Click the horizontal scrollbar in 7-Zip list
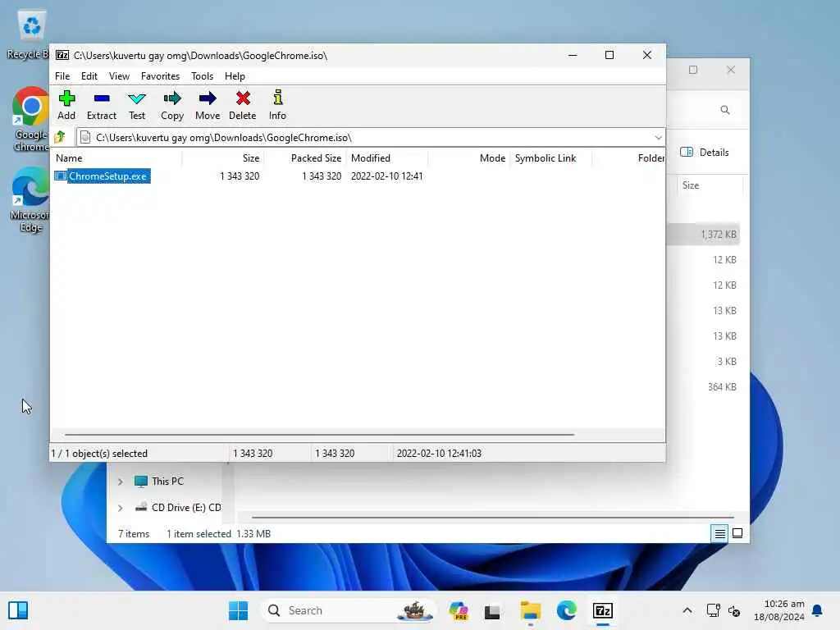 pos(319,435)
